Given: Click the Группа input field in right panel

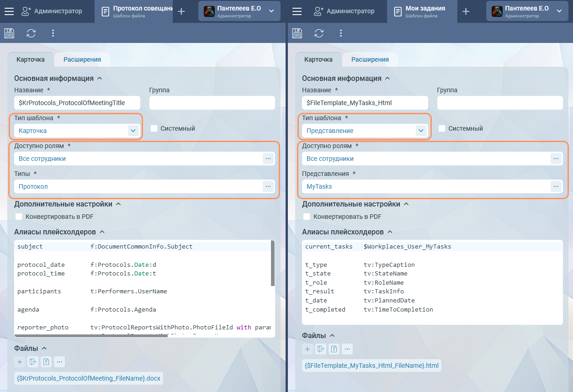Looking at the screenshot, I should tap(500, 103).
